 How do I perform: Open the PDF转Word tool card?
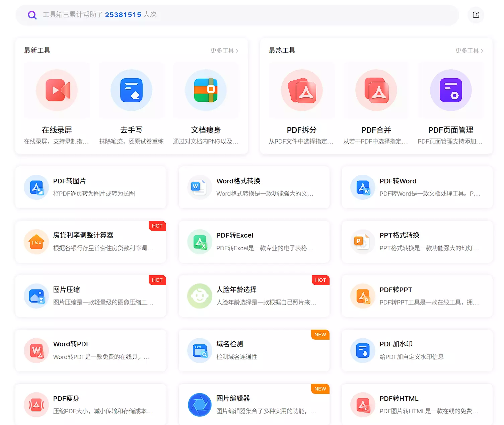pos(417,187)
